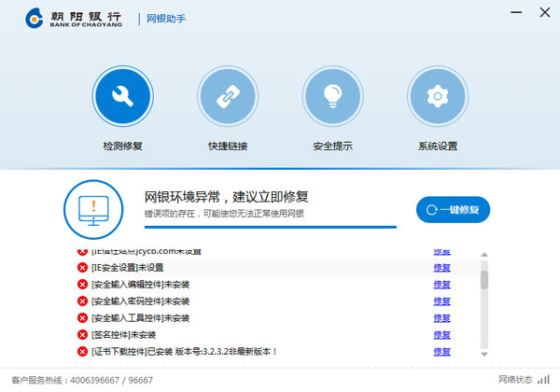Open the 安全提示 light bulb icon
The image size is (560, 392).
[x=333, y=96]
